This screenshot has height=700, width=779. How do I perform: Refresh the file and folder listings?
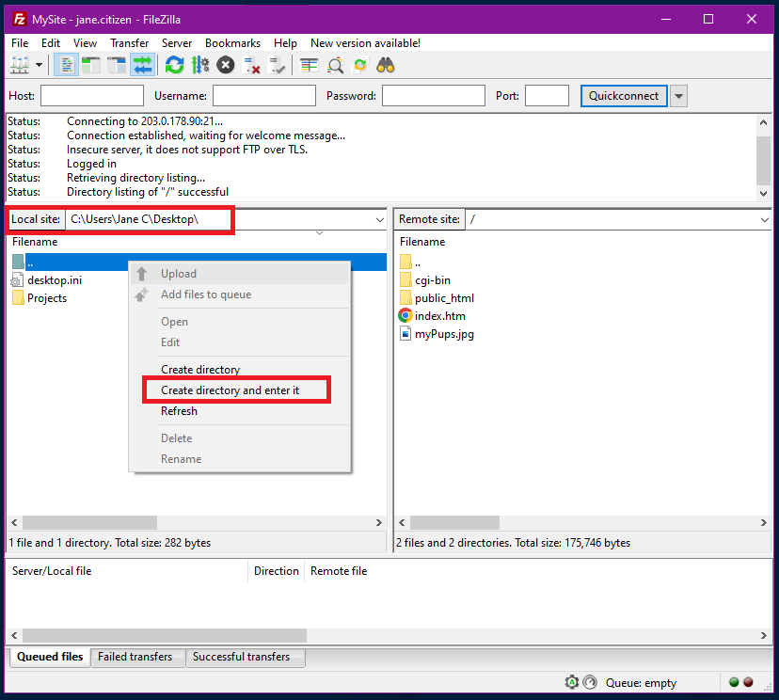[x=172, y=64]
